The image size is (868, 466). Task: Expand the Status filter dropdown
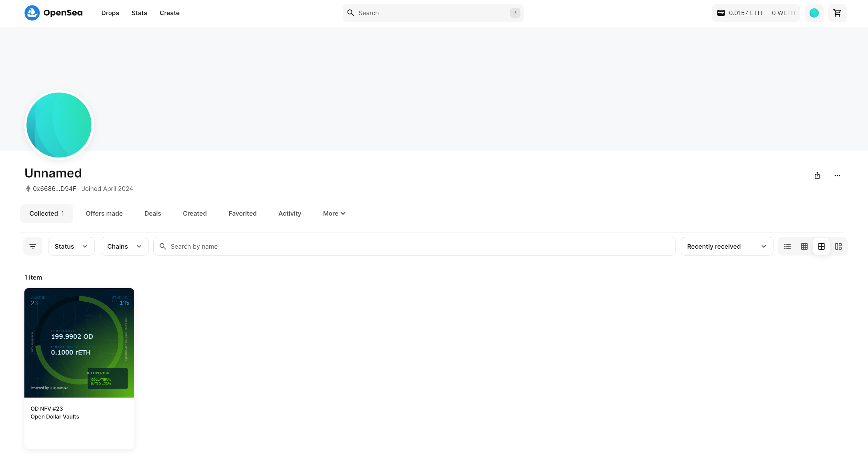71,246
